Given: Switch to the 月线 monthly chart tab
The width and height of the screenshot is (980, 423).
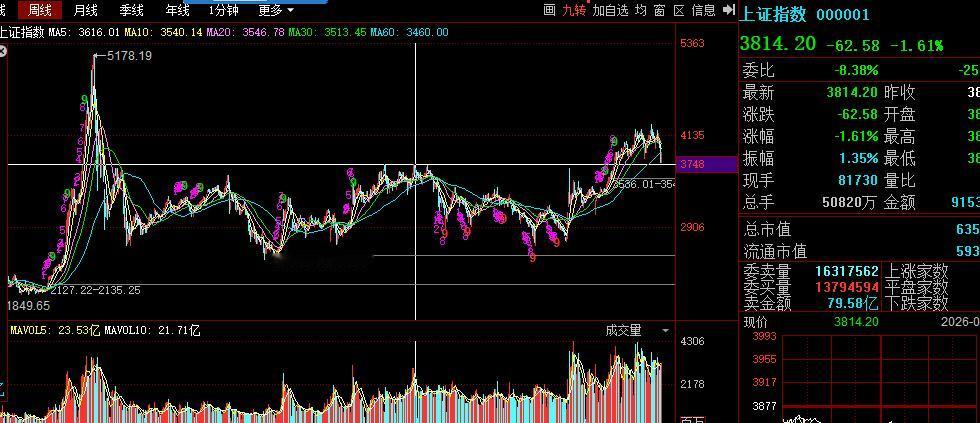Looking at the screenshot, I should click(x=86, y=10).
